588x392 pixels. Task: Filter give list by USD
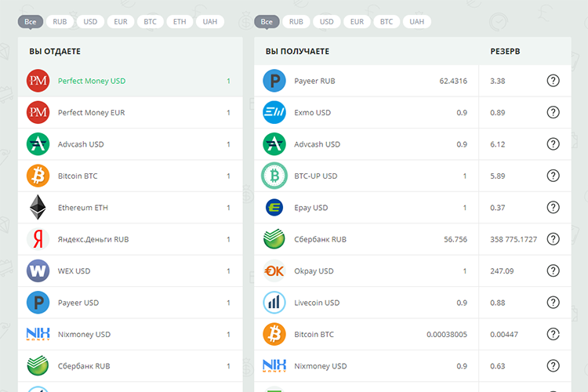click(x=90, y=22)
